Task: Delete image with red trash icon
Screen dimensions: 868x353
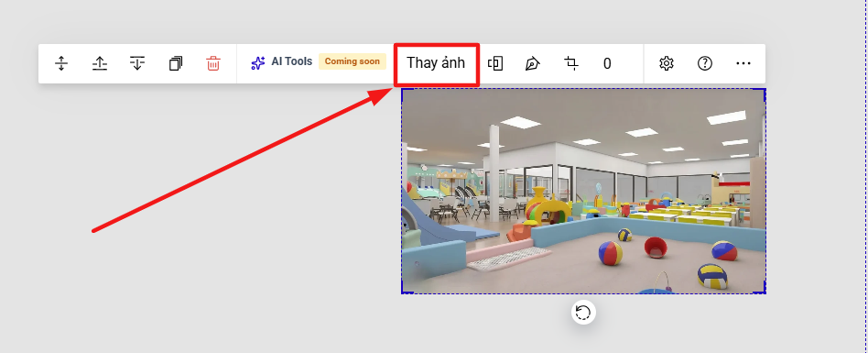Action: click(213, 64)
